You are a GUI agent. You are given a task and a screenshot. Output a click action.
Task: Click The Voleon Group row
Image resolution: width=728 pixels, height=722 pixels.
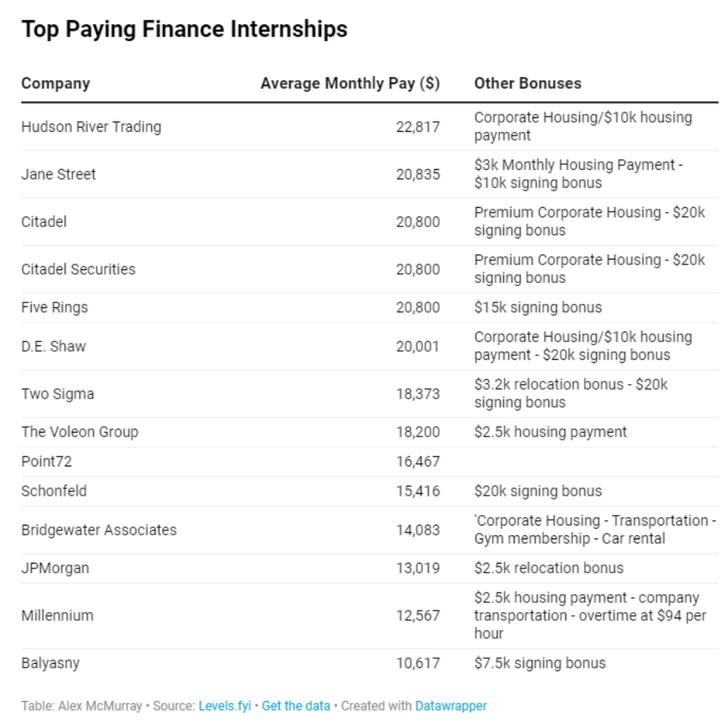(370, 432)
